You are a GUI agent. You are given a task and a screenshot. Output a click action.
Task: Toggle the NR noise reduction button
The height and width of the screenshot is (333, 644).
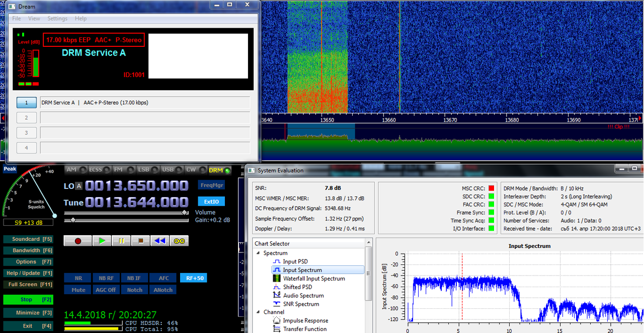pyautogui.click(x=78, y=278)
